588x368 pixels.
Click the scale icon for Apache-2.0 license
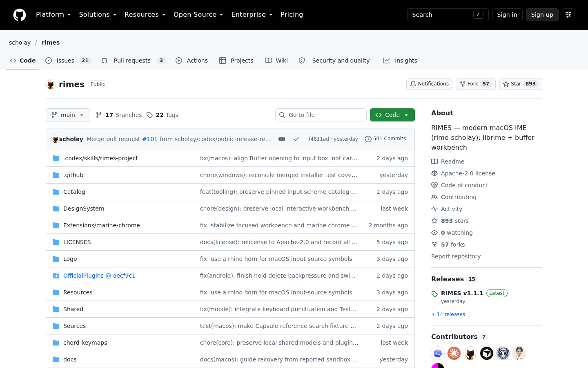click(434, 173)
